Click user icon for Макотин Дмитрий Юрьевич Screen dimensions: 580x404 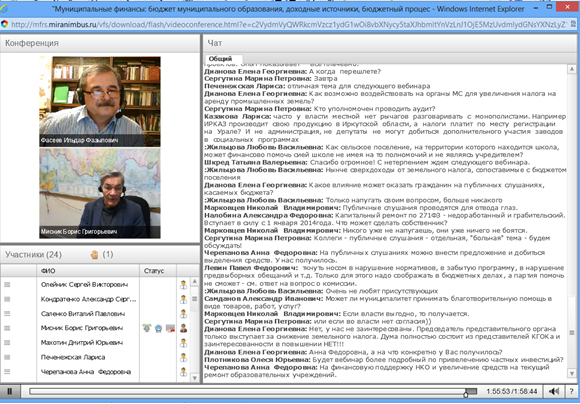(x=183, y=343)
